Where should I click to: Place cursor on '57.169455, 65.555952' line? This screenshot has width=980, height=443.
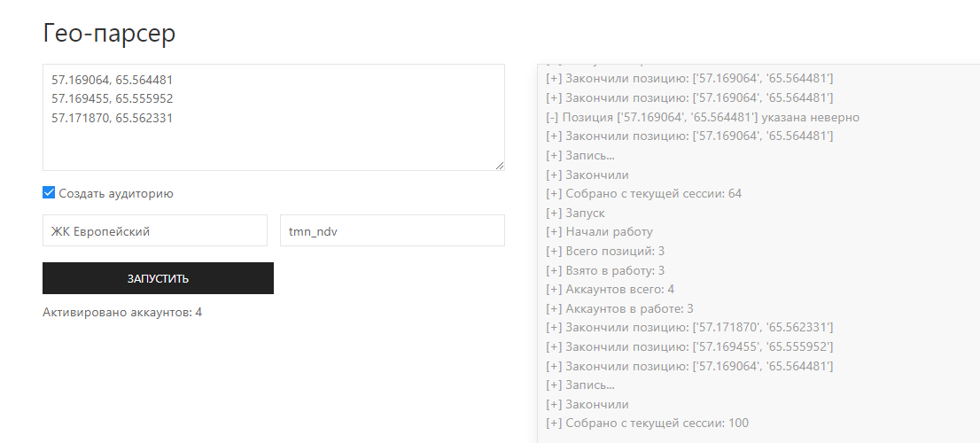tap(112, 98)
